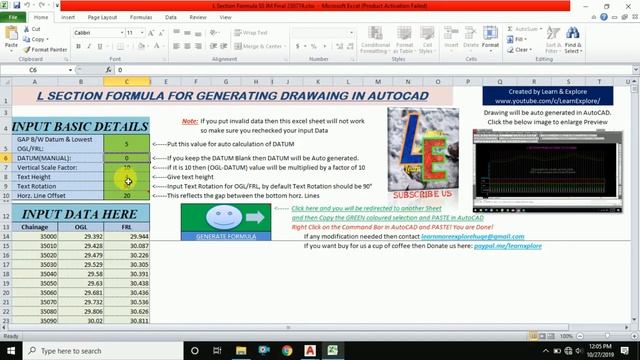
Task: Toggle Bold formatting
Action: (78, 46)
